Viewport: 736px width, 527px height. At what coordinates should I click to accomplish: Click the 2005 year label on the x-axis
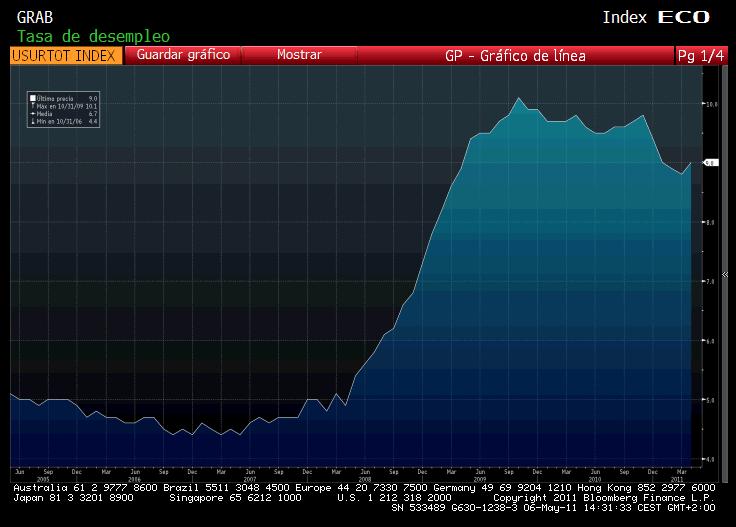tap(43, 479)
